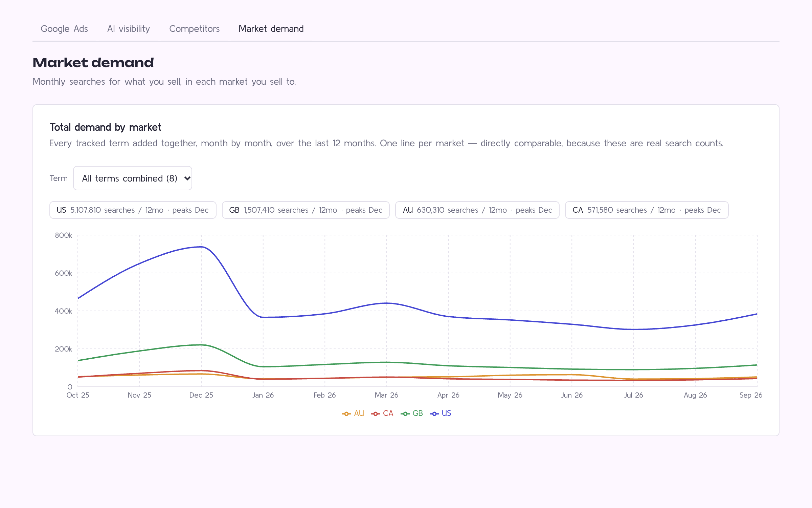Click the 'Total demand by market' heading
This screenshot has width=812, height=508.
tap(105, 127)
